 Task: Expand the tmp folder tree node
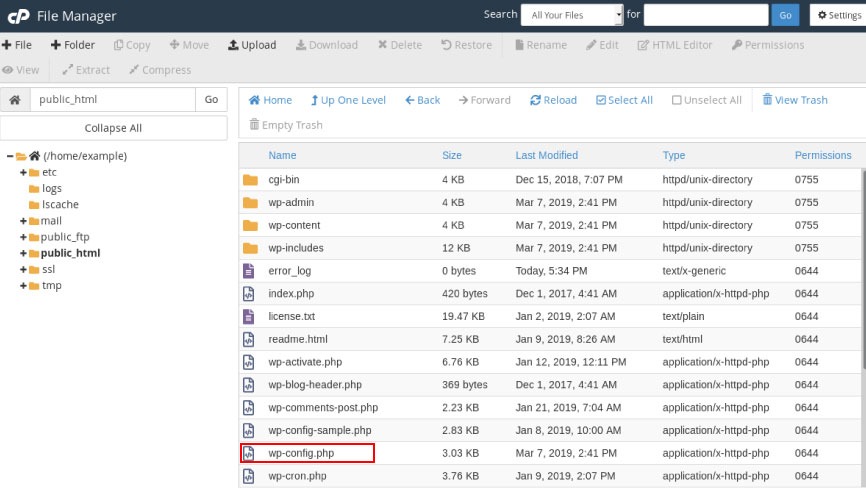23,285
